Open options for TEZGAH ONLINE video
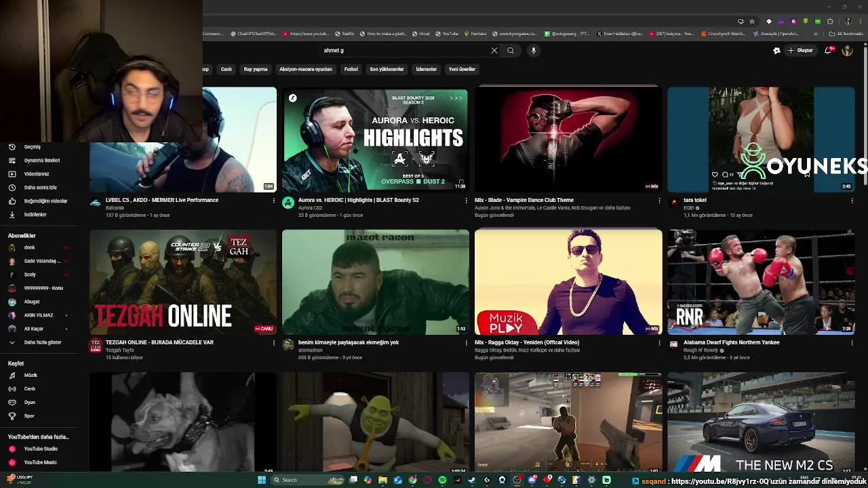868x488 pixels. click(x=274, y=343)
